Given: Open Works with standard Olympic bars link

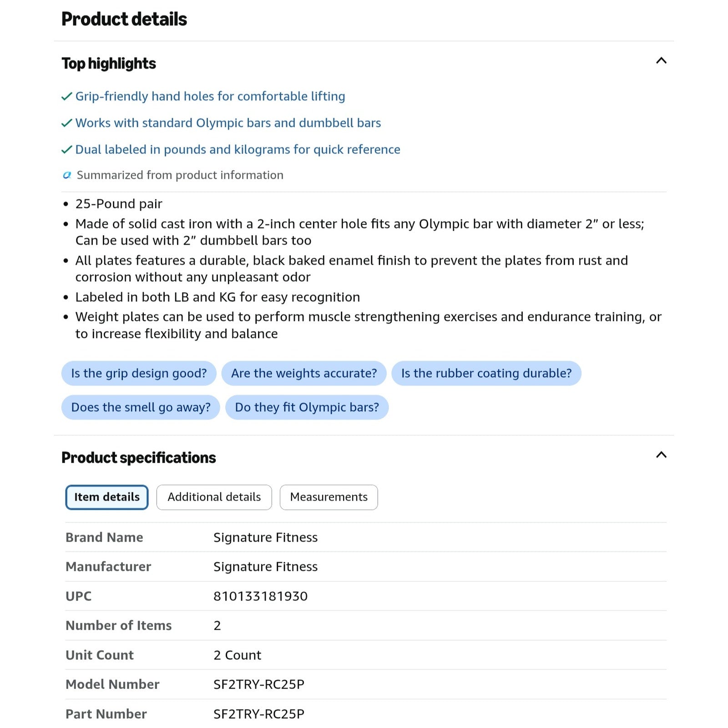Looking at the screenshot, I should [228, 123].
